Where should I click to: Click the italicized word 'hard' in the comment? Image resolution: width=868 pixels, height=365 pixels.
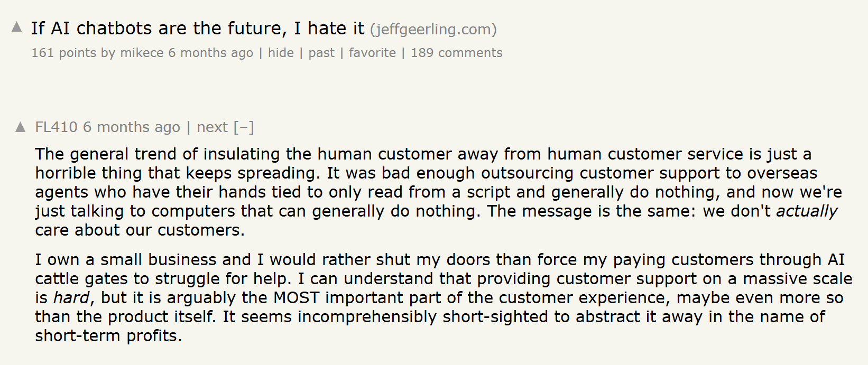click(72, 298)
